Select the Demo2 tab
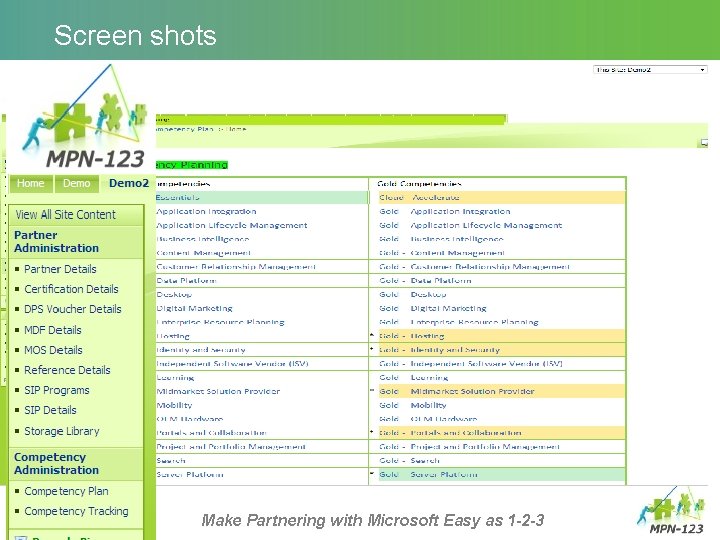720x540 pixels. pyautogui.click(x=129, y=183)
